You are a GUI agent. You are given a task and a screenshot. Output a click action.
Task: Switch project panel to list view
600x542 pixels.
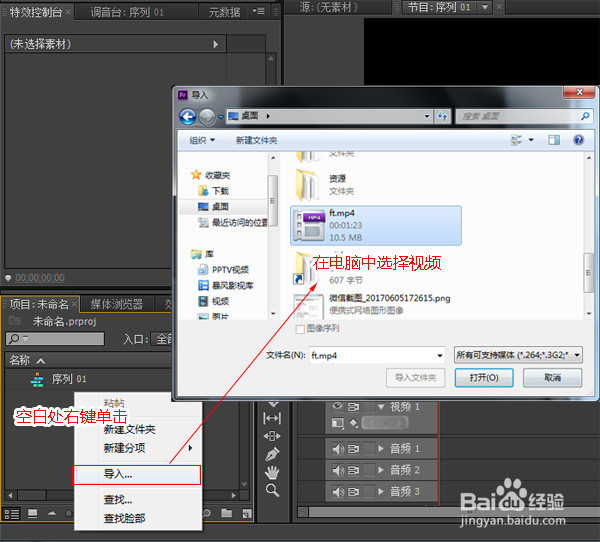[12, 514]
